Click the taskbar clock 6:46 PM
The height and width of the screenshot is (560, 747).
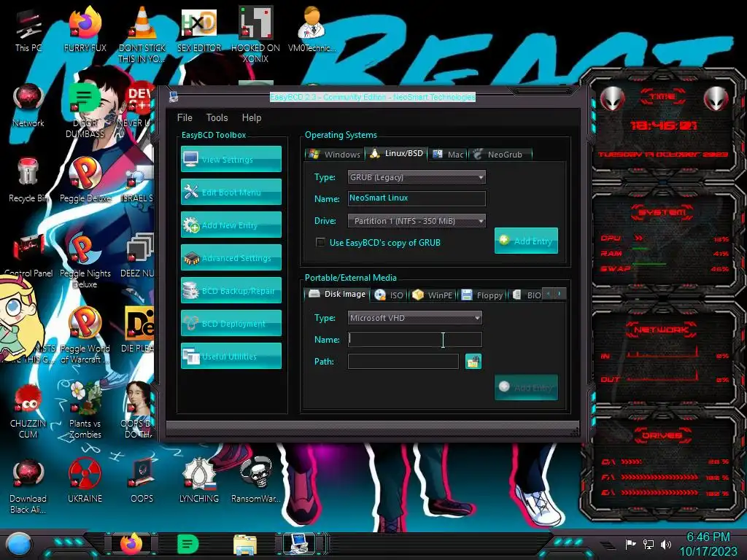[x=708, y=537]
